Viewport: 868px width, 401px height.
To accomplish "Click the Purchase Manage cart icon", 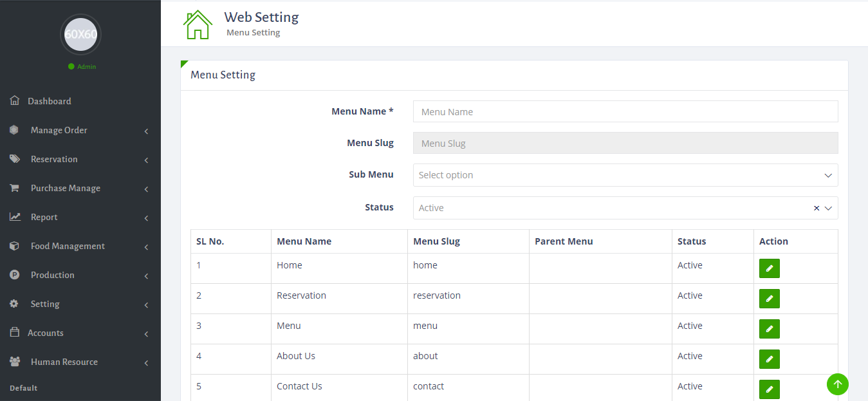I will tap(14, 187).
